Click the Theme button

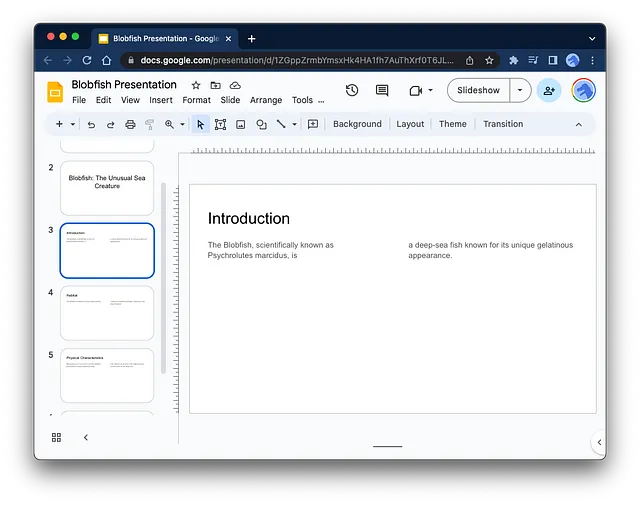click(453, 124)
